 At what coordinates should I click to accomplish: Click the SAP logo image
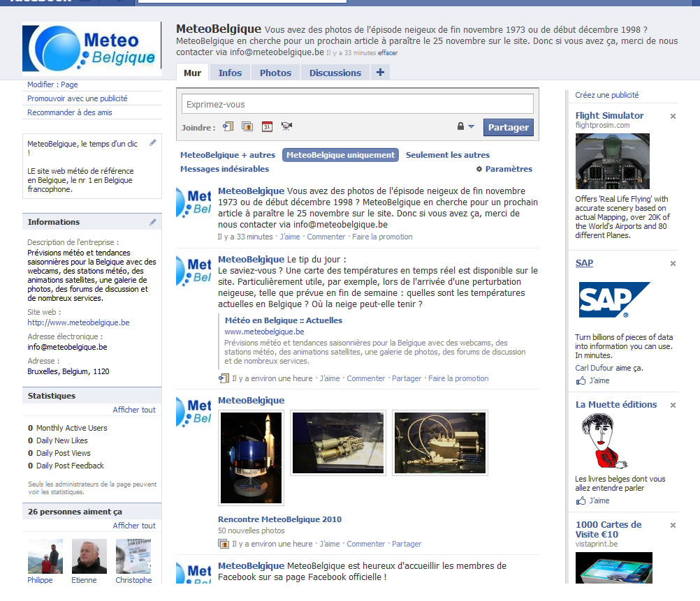tap(614, 299)
